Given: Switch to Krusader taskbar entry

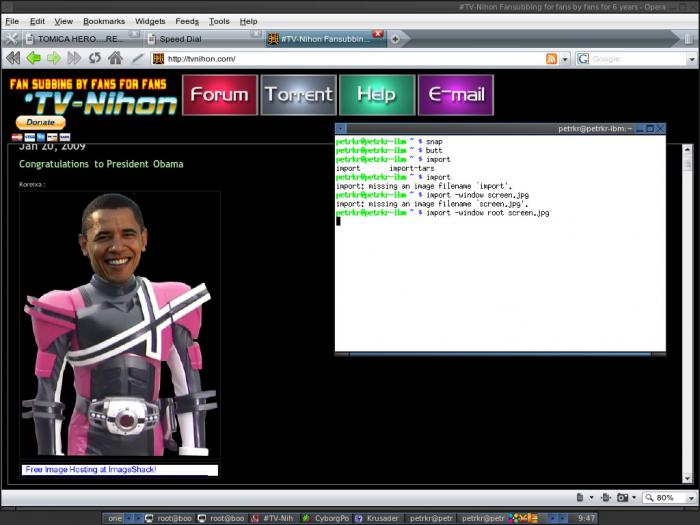Looking at the screenshot, I should point(378,518).
